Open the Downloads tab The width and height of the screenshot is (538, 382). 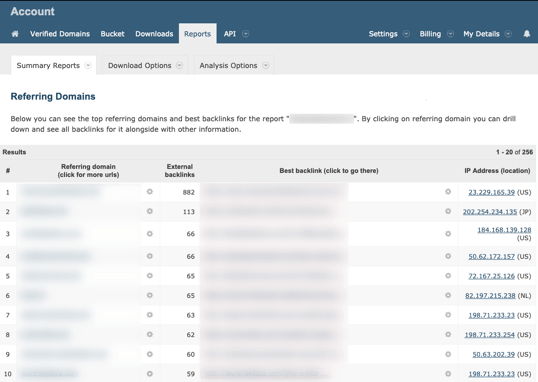(154, 34)
